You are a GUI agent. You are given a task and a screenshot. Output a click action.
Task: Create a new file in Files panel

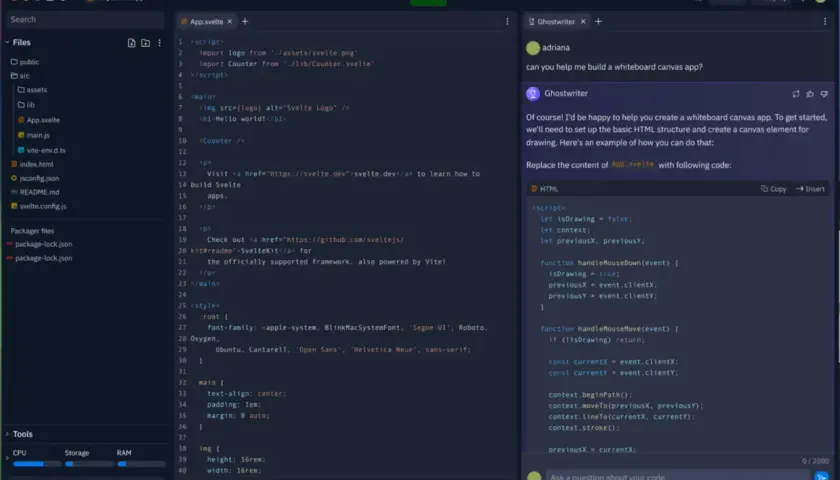(131, 43)
